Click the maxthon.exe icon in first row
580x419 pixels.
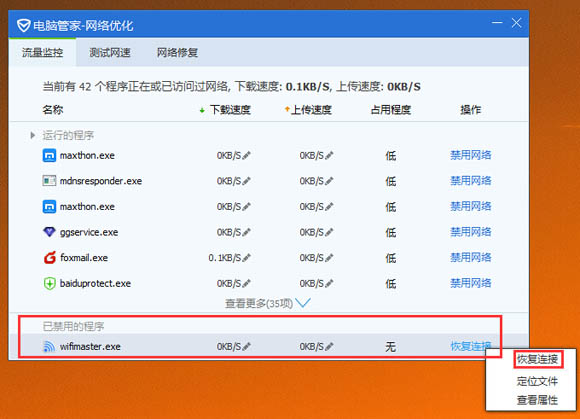49,155
